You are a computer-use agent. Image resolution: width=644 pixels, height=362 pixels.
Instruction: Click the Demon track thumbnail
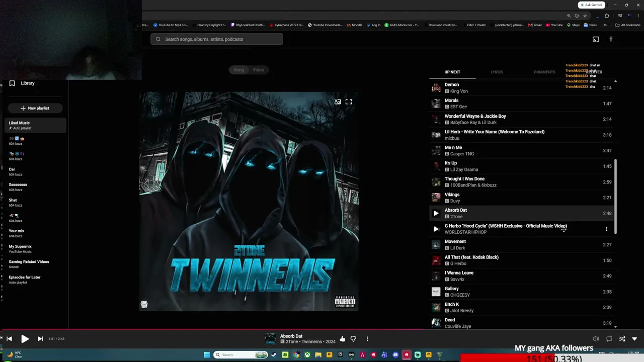tap(436, 88)
